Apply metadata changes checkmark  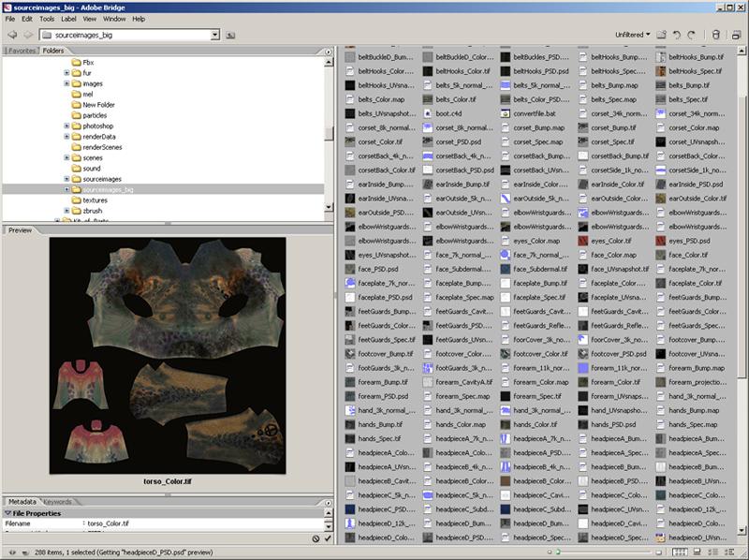click(x=328, y=538)
